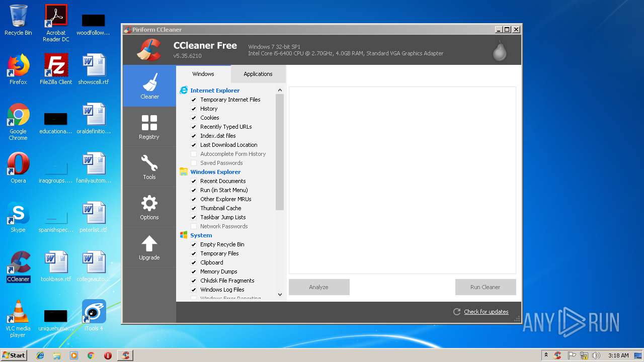Click Internet Explorer icon in taskbar
Image resolution: width=644 pixels, height=362 pixels.
click(x=40, y=355)
